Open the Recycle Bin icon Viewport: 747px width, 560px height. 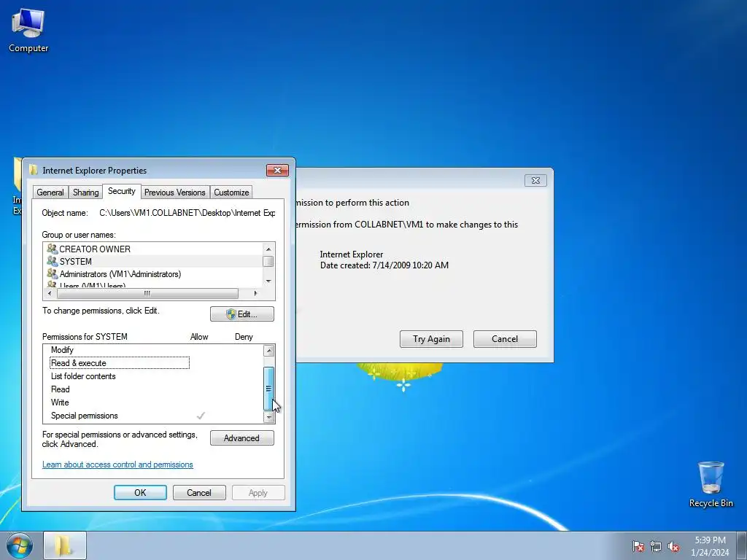tap(711, 484)
